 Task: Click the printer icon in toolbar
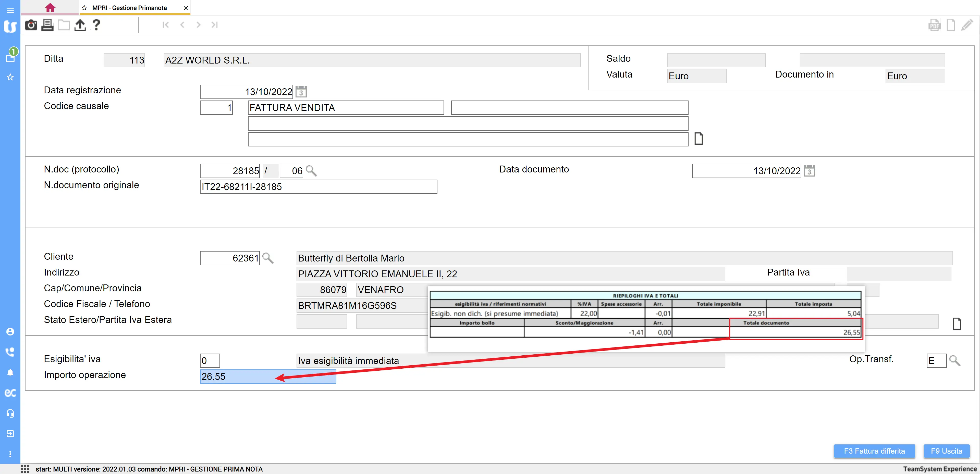point(47,25)
